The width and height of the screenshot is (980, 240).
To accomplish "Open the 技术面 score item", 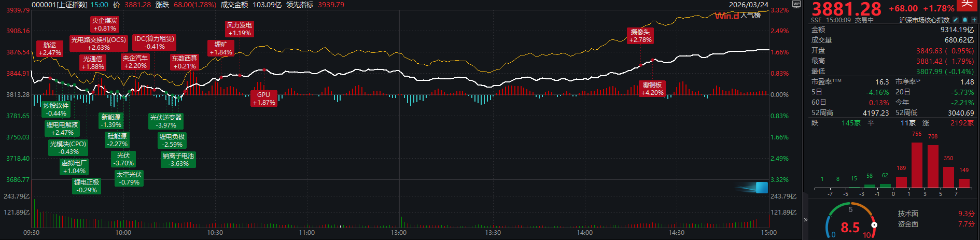I will click(x=908, y=214).
